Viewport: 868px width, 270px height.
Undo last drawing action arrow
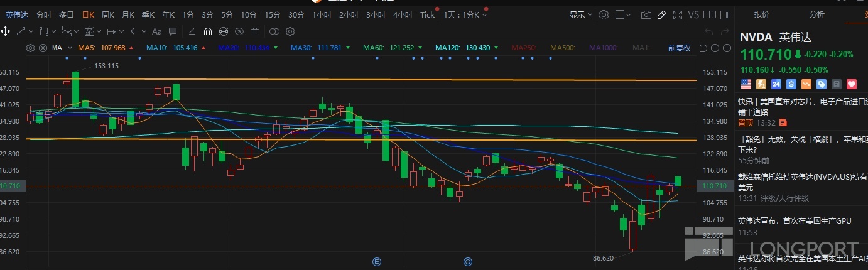(x=708, y=31)
